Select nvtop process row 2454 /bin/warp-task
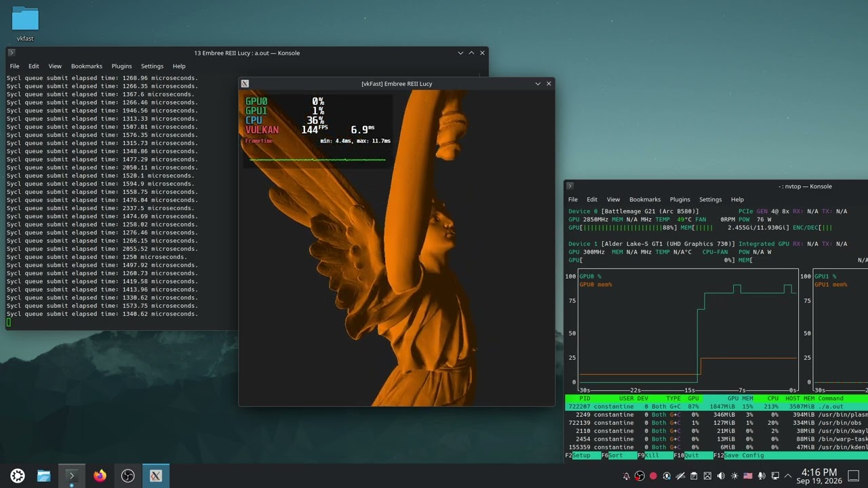This screenshot has width=868, height=488. tap(716, 439)
